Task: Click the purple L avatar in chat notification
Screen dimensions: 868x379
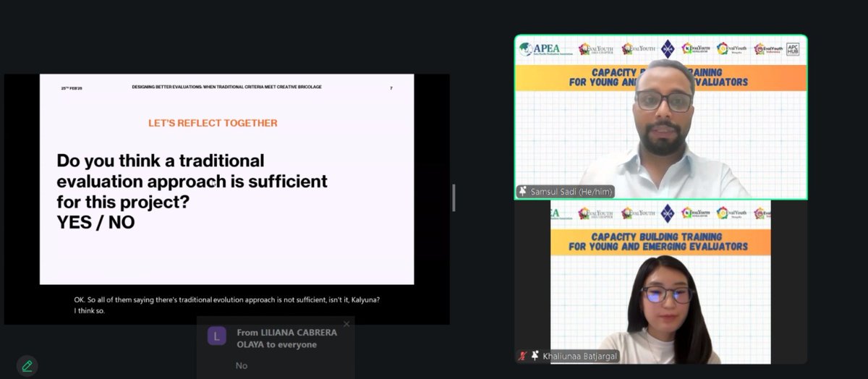Action: (x=217, y=336)
